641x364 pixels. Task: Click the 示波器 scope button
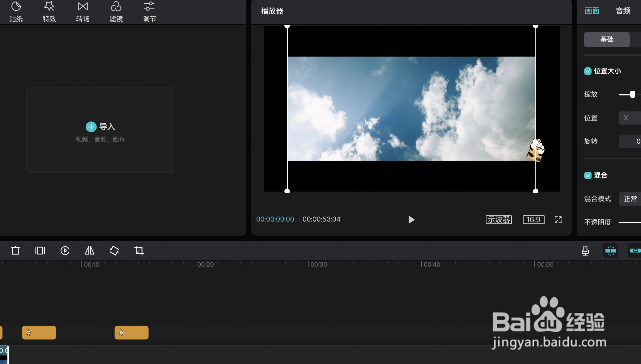[499, 220]
